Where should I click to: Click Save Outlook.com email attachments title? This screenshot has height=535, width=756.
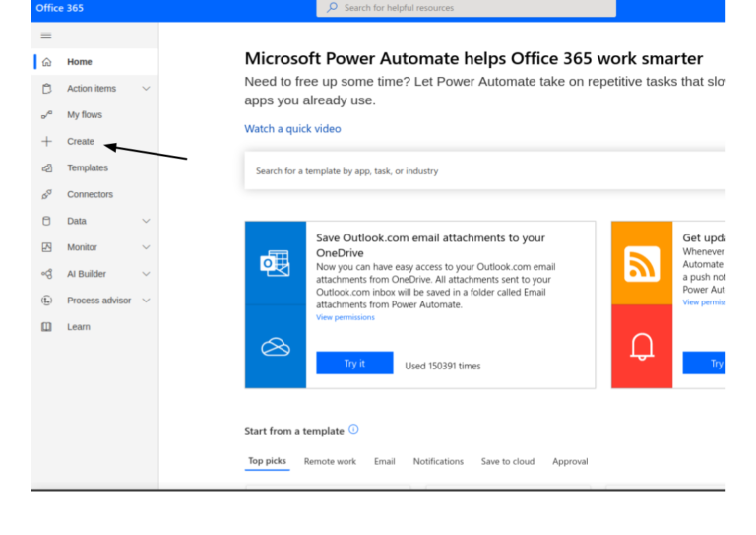[430, 245]
